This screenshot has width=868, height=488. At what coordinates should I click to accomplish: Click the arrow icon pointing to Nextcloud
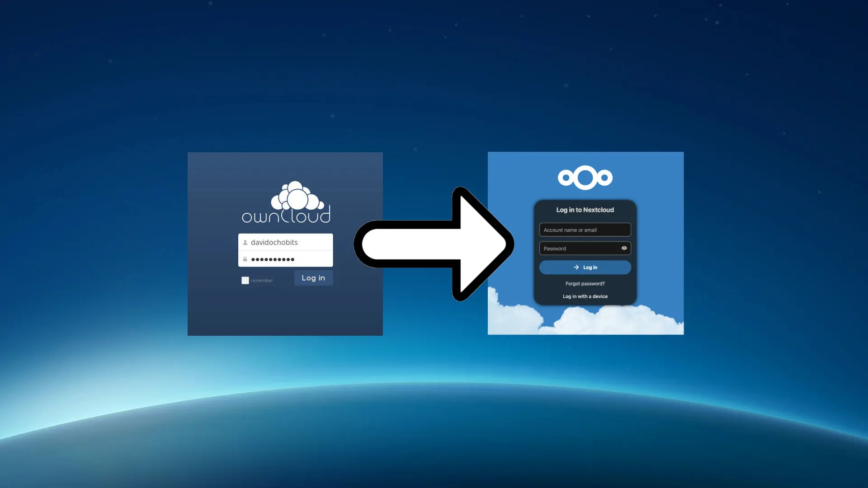(x=434, y=244)
